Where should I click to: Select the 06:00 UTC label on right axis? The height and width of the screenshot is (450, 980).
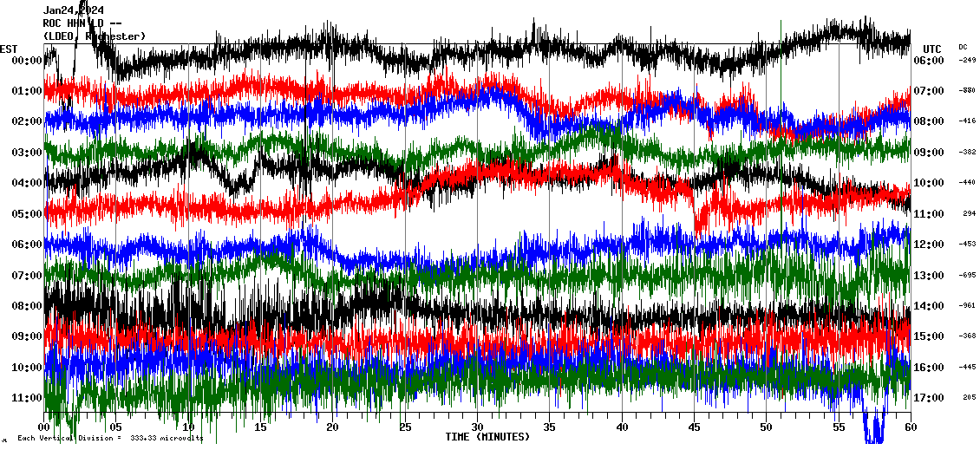tap(928, 61)
